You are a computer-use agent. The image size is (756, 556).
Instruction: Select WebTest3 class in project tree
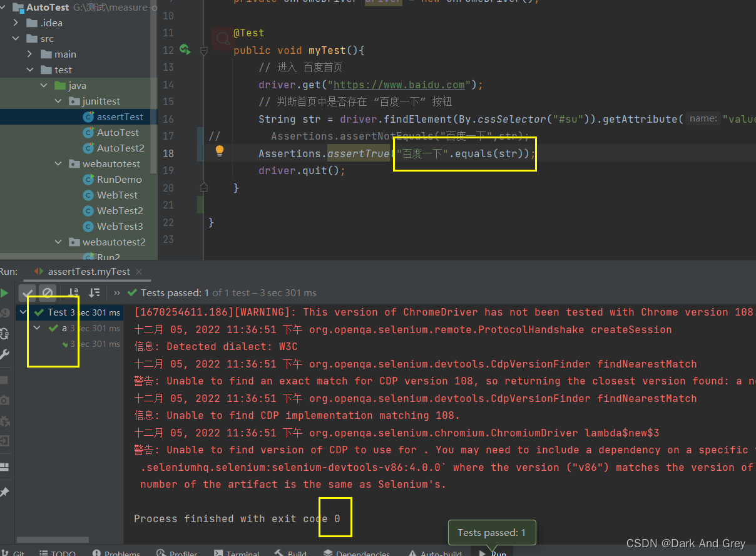pos(120,227)
